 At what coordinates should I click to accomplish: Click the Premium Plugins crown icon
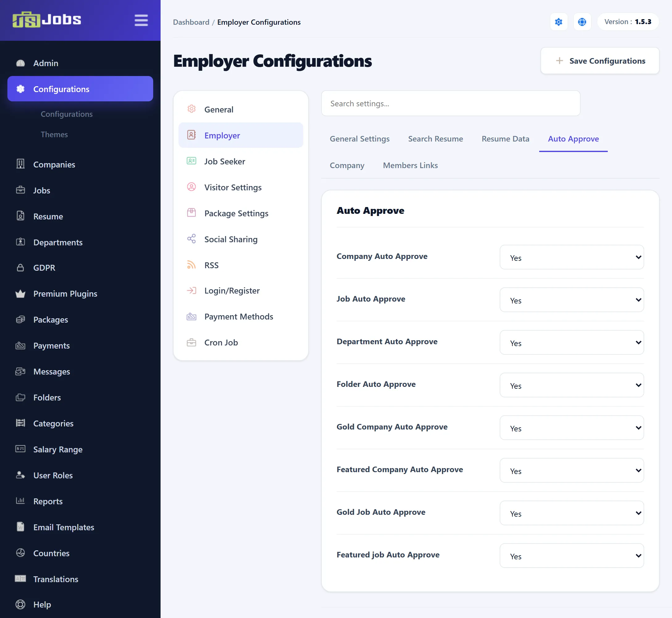tap(20, 294)
